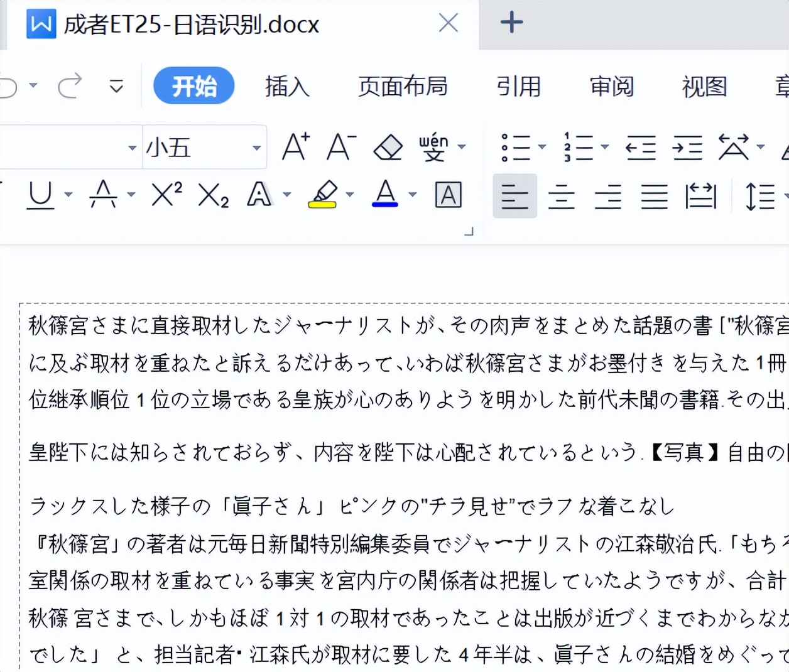The image size is (789, 672).
Task: Switch to the 审阅 ribbon tab
Action: (611, 87)
